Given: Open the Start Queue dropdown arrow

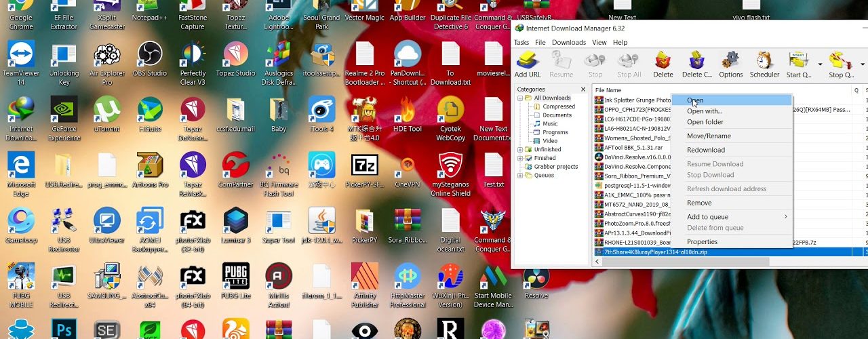Looking at the screenshot, I should (820, 65).
